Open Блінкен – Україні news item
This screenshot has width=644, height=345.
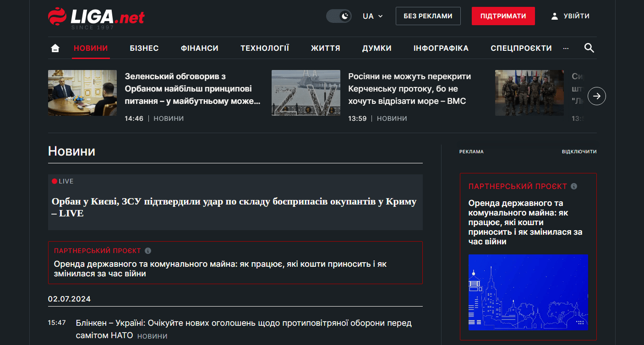[x=244, y=329]
